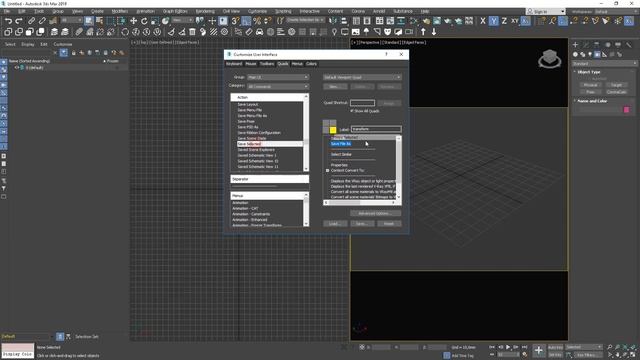640x360 pixels.
Task: Click the Save button in Customize dialog
Action: [362, 224]
